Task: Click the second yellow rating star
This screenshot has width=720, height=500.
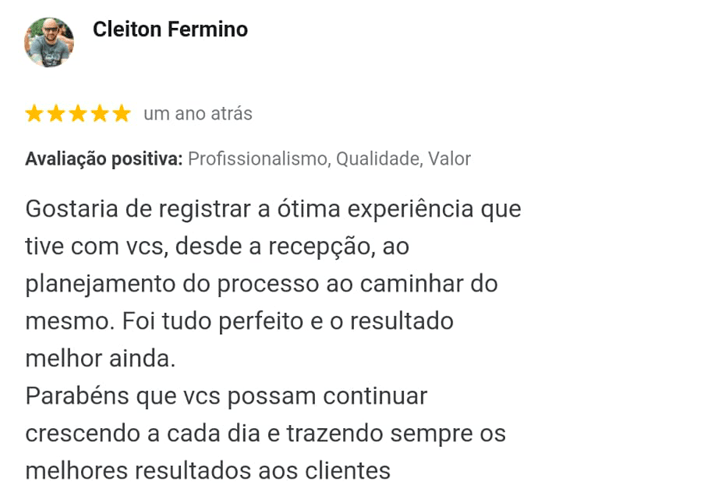Action: coord(56,114)
